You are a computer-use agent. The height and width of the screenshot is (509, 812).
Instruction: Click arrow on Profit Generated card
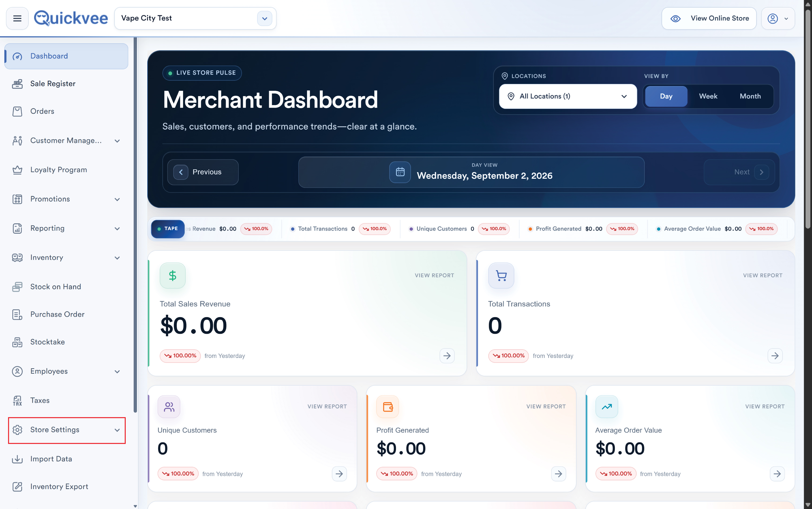click(559, 474)
